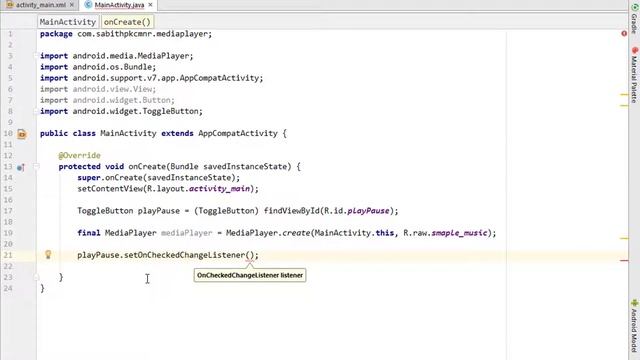Close the MainActivity.java tab
Viewport: 640px width, 360px height.
pyautogui.click(x=150, y=5)
